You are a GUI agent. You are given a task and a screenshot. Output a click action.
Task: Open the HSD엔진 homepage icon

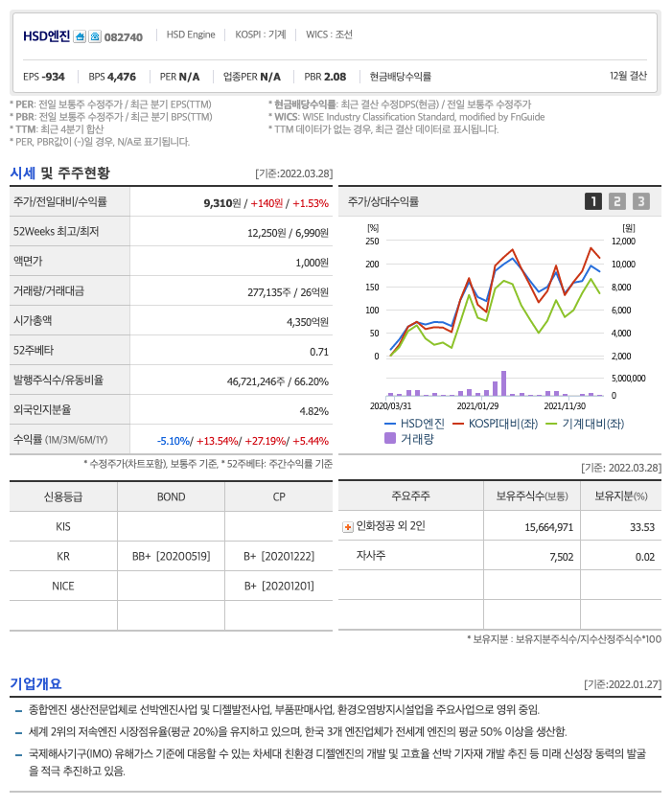(80, 36)
